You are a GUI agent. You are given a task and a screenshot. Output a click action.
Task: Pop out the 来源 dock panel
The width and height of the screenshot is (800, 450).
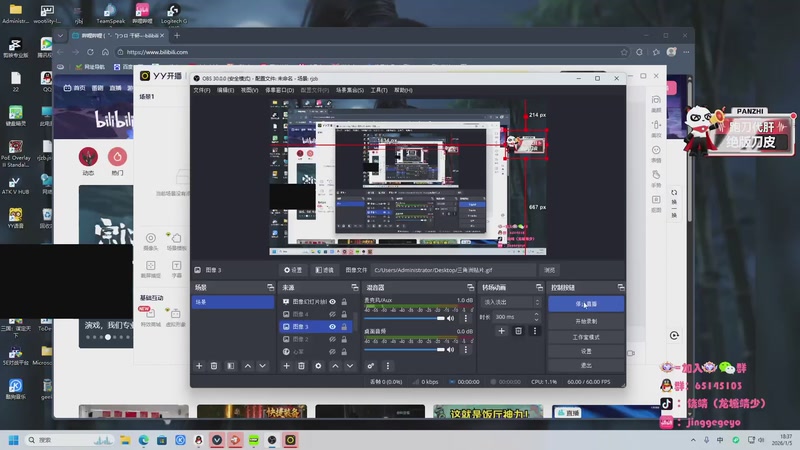[x=355, y=288]
